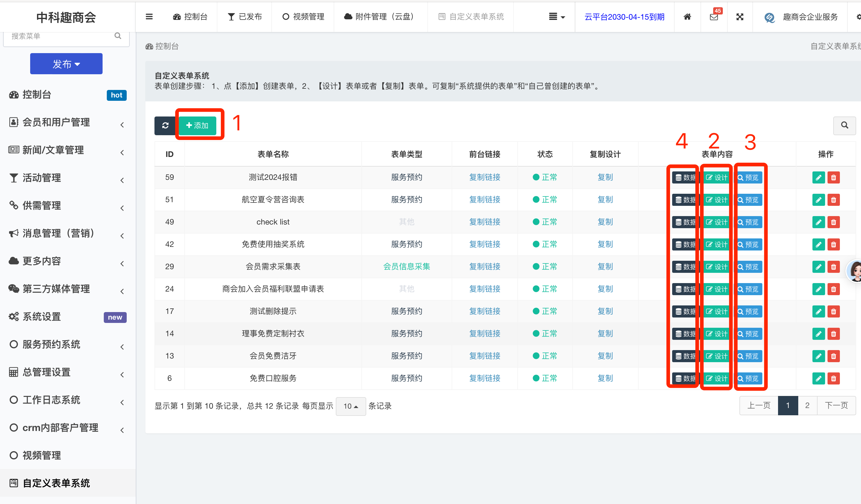Image resolution: width=861 pixels, height=504 pixels.
Task: Click the refresh icon beside 添加
Action: pos(165,126)
